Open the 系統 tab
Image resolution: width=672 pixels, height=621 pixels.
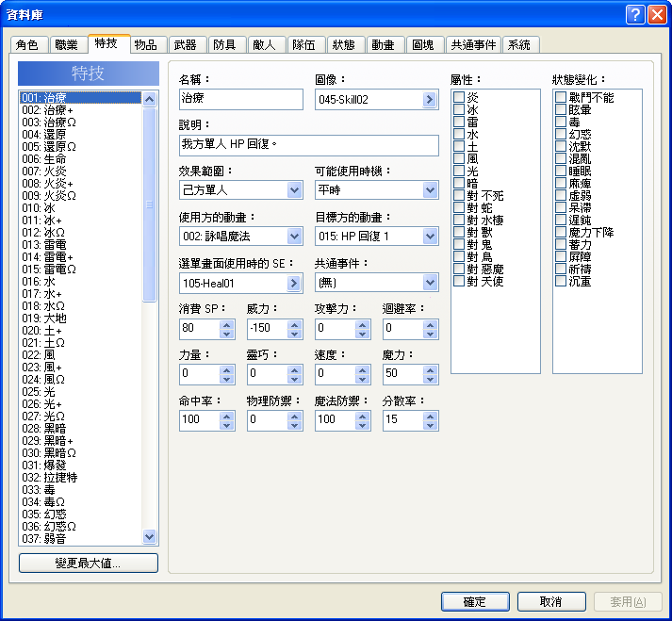point(520,45)
